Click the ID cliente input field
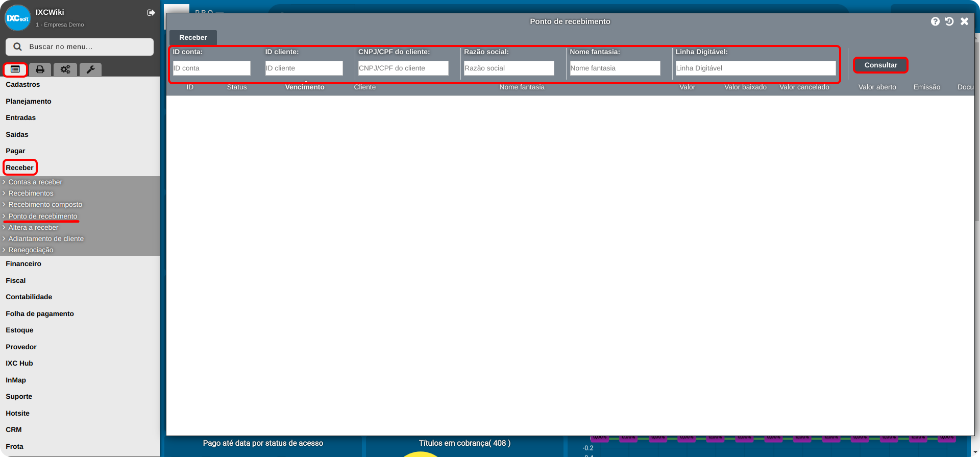980x457 pixels. [x=304, y=68]
